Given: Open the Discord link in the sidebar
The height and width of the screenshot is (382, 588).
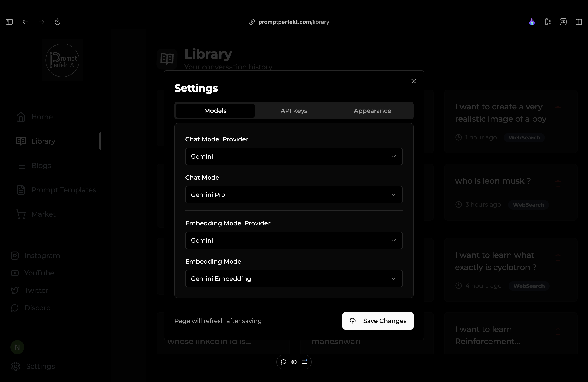Looking at the screenshot, I should (14, 308).
